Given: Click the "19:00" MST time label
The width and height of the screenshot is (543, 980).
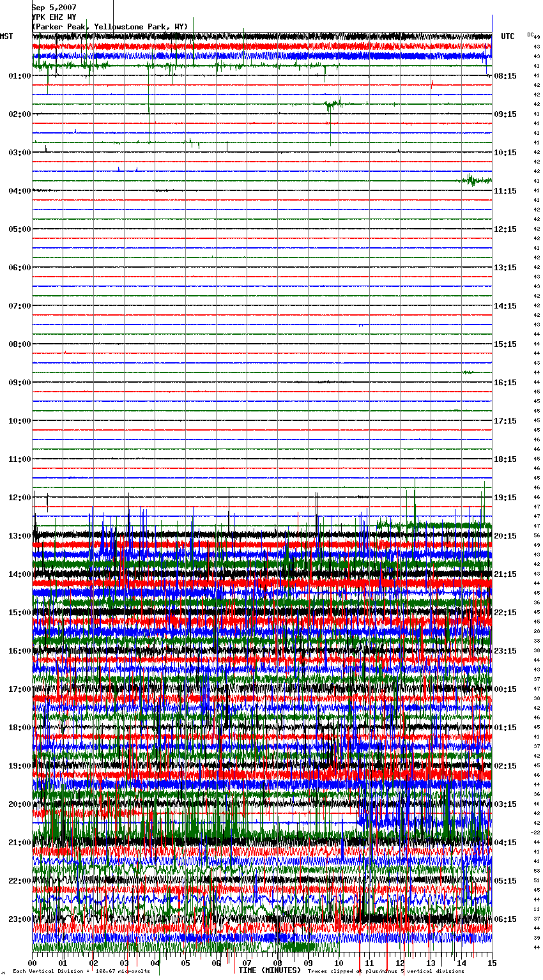Looking at the screenshot, I should [20, 766].
